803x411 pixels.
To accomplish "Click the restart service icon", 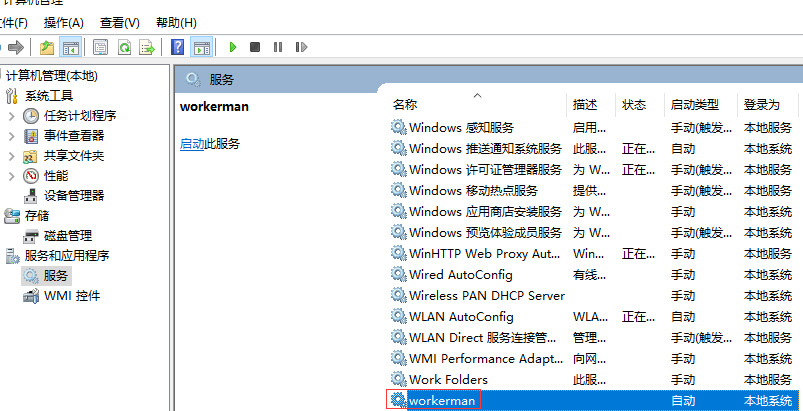I will click(301, 48).
